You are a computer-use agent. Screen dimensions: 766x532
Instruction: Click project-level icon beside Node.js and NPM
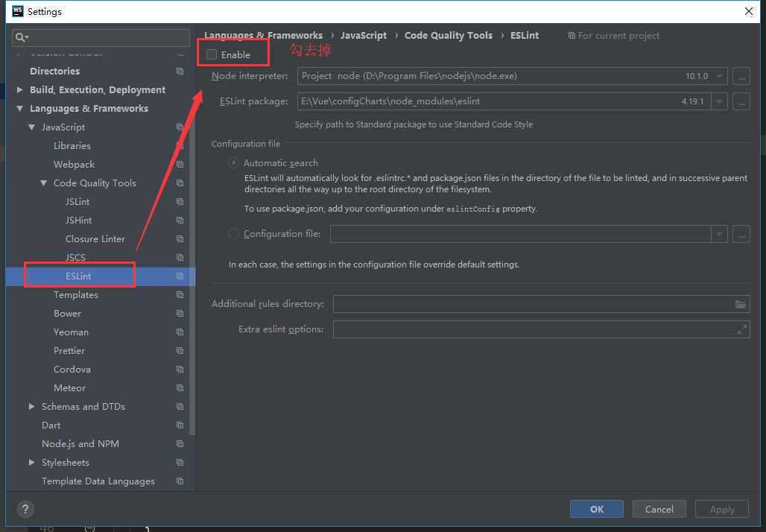coord(180,443)
